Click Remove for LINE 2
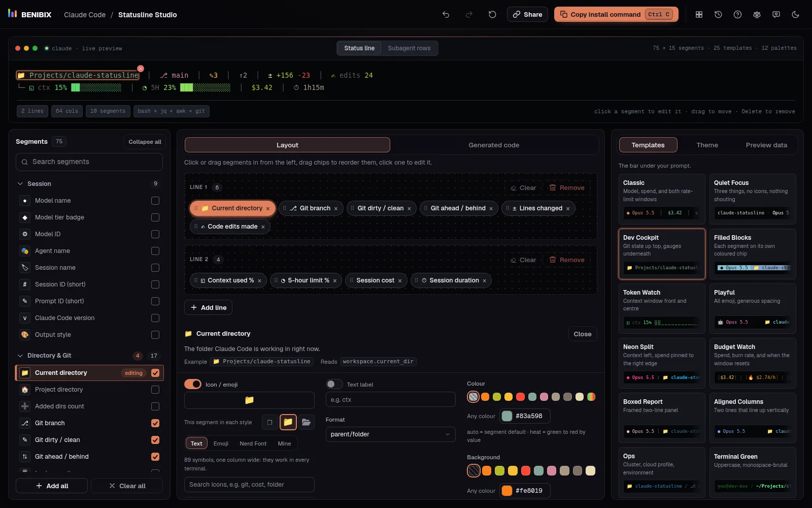This screenshot has height=508, width=812. click(x=567, y=260)
